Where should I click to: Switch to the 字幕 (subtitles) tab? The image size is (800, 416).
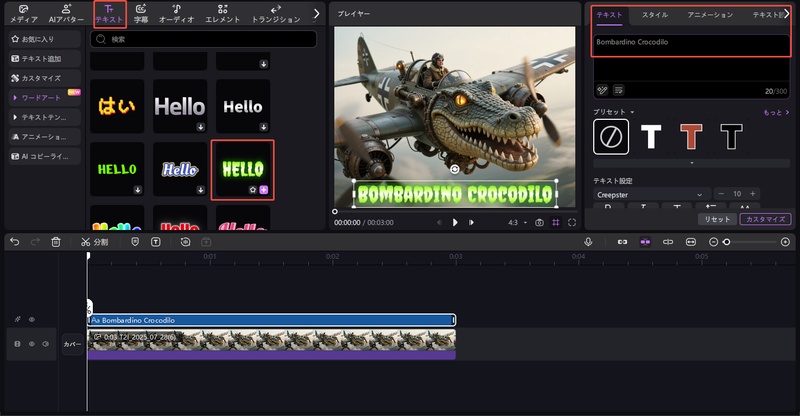point(141,14)
